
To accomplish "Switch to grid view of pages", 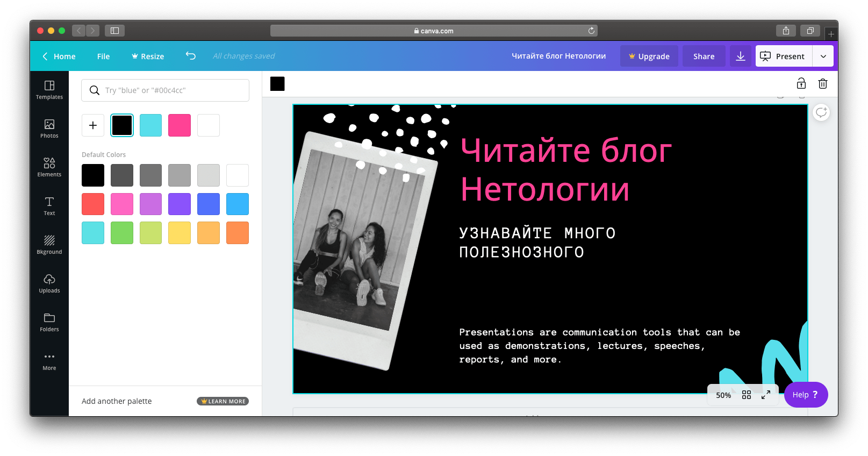I will 747,395.
